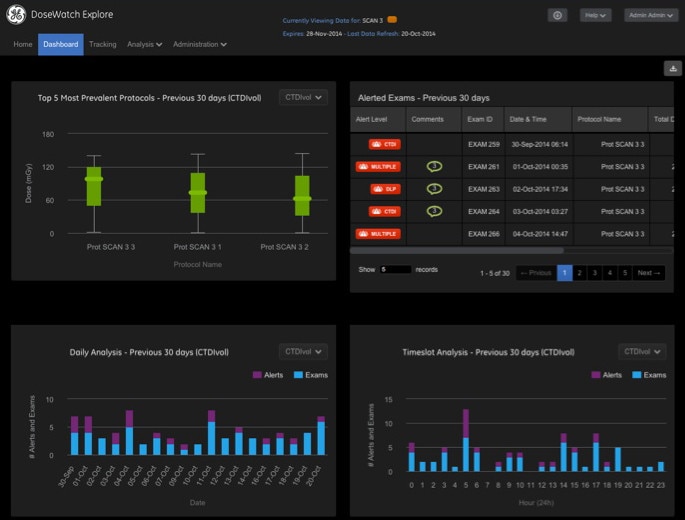685x520 pixels.
Task: Open comments bubble for EXAM 263
Action: [434, 189]
